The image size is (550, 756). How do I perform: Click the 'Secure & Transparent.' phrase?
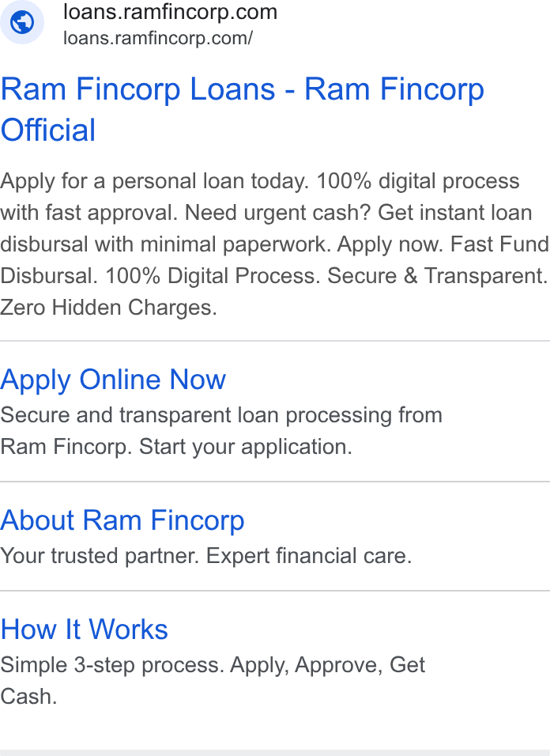click(x=437, y=276)
